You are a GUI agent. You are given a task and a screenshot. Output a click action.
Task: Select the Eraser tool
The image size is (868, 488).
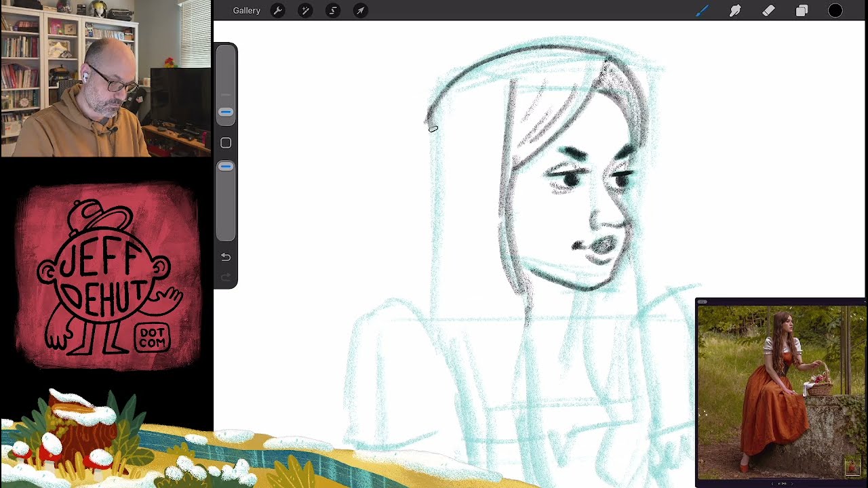tap(768, 11)
